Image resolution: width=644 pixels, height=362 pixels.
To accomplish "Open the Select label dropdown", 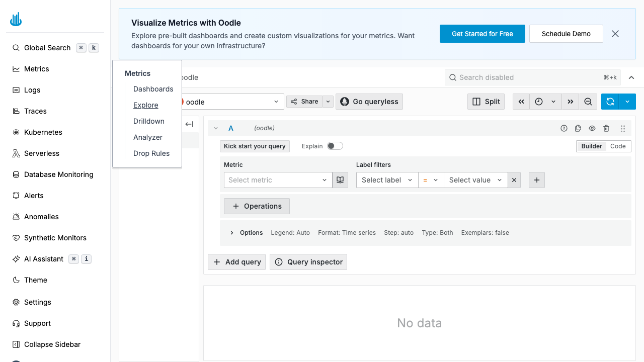I will [386, 179].
